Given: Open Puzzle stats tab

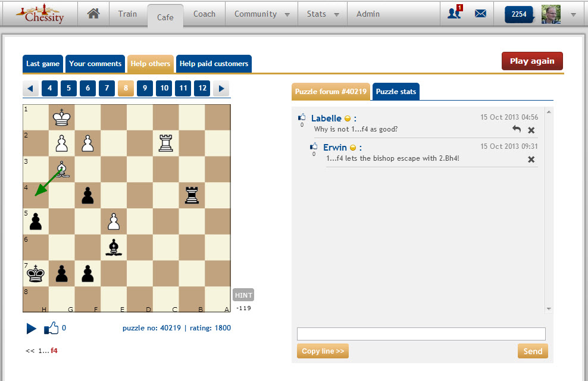Looking at the screenshot, I should click(x=396, y=92).
